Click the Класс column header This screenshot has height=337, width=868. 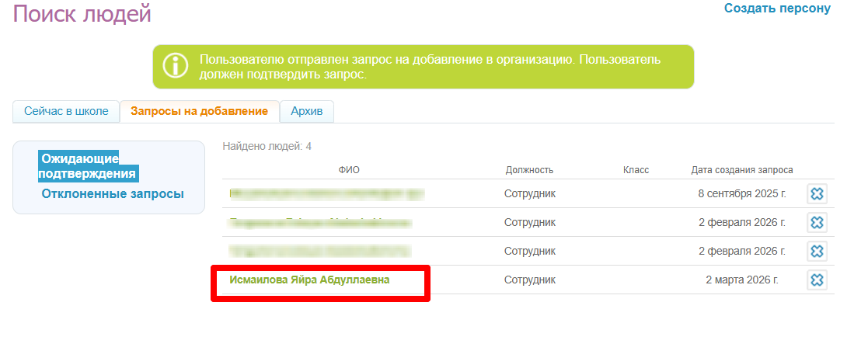(x=635, y=170)
